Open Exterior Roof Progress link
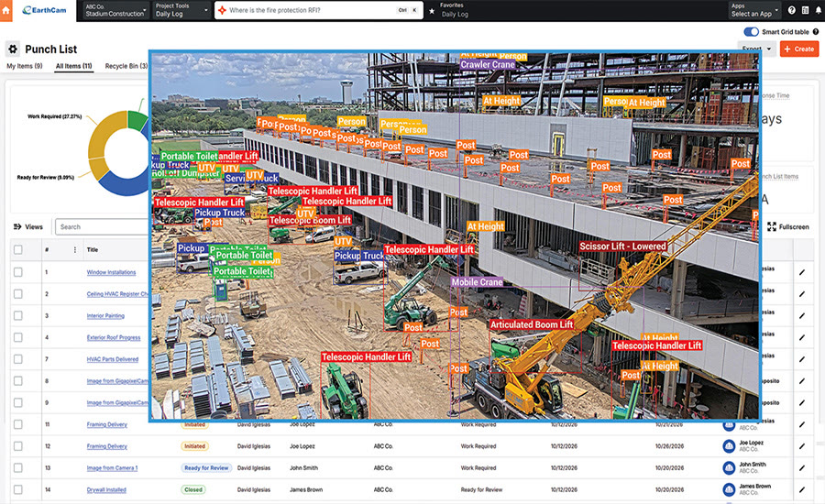 coord(114,337)
